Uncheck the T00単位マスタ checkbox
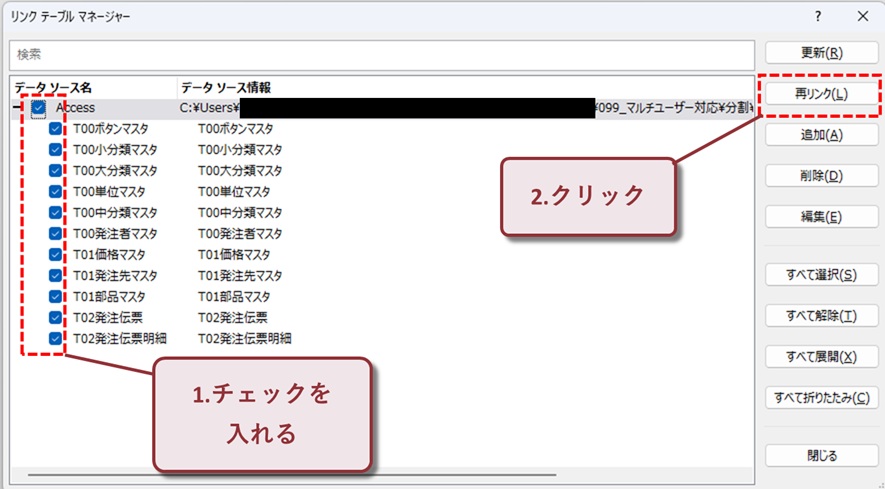This screenshot has width=885, height=489. (55, 191)
